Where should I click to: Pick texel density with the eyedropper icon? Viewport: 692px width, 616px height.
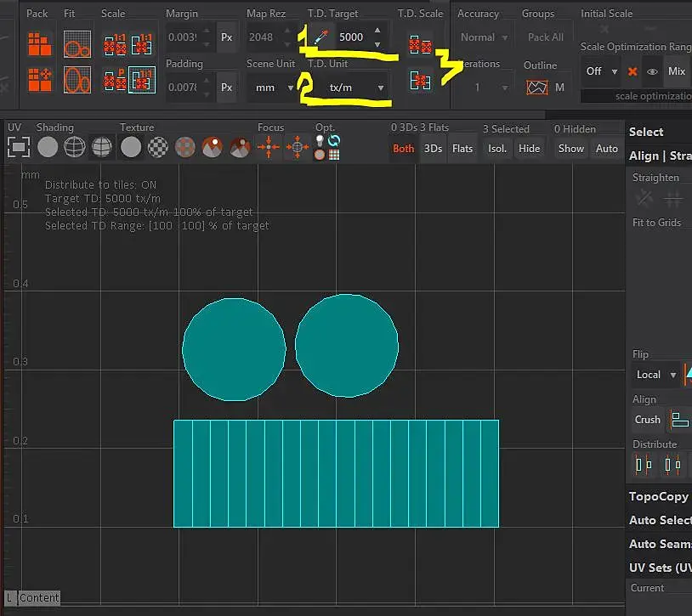point(320,37)
